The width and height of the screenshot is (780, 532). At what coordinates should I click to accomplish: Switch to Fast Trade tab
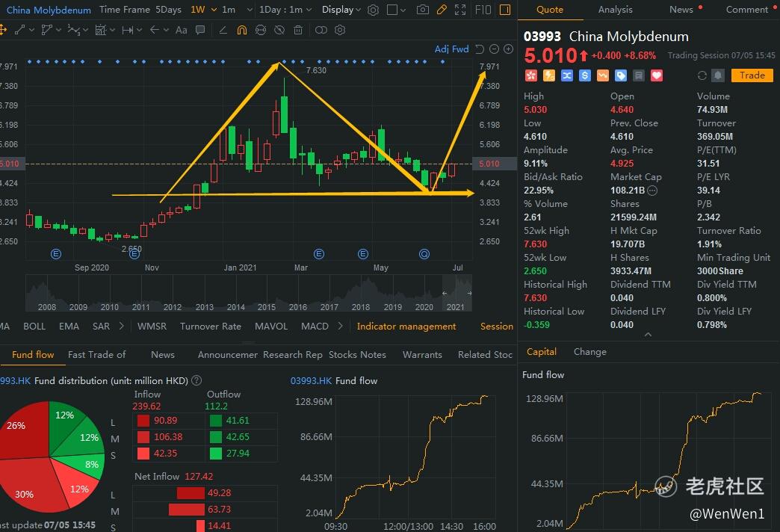(97, 354)
